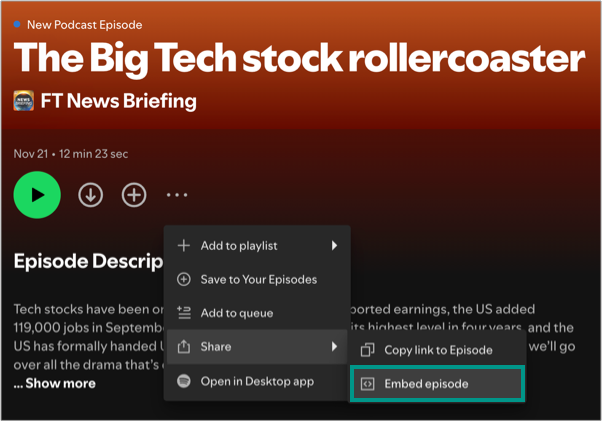Download the episode via arrow icon
This screenshot has width=602, height=421.
[91, 195]
